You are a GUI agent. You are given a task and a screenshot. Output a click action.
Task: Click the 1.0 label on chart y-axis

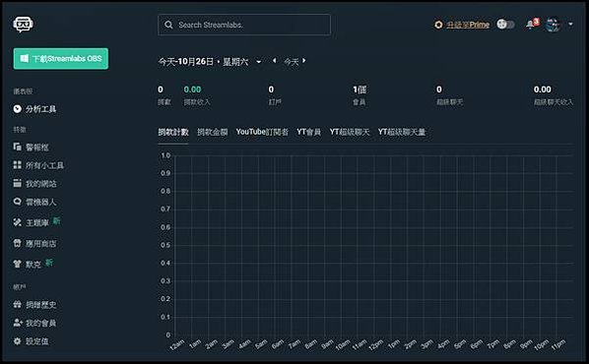(x=165, y=155)
